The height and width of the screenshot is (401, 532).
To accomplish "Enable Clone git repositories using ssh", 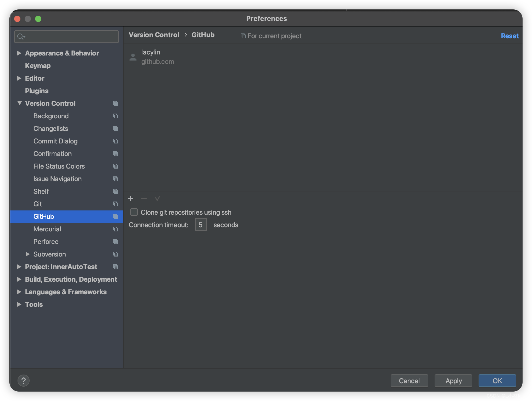I will point(134,212).
